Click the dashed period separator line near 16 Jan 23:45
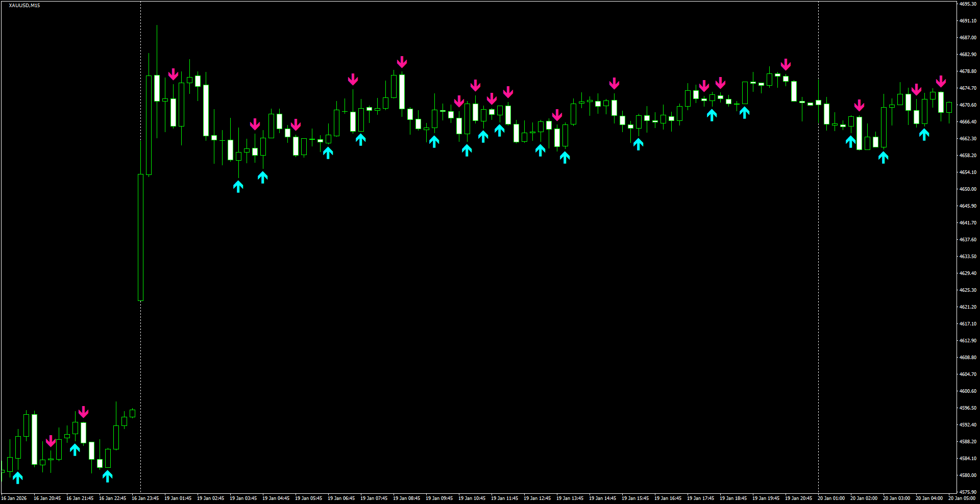Image resolution: width=980 pixels, height=504 pixels. (140, 247)
